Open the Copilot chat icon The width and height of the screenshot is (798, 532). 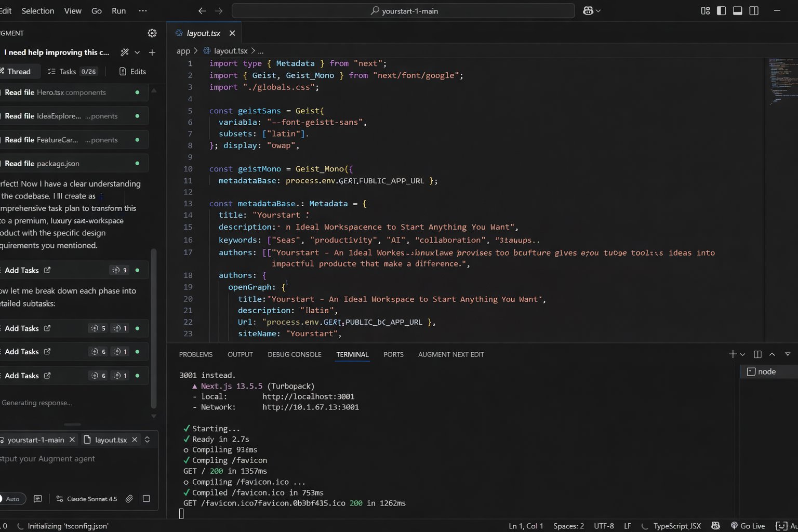[588, 11]
